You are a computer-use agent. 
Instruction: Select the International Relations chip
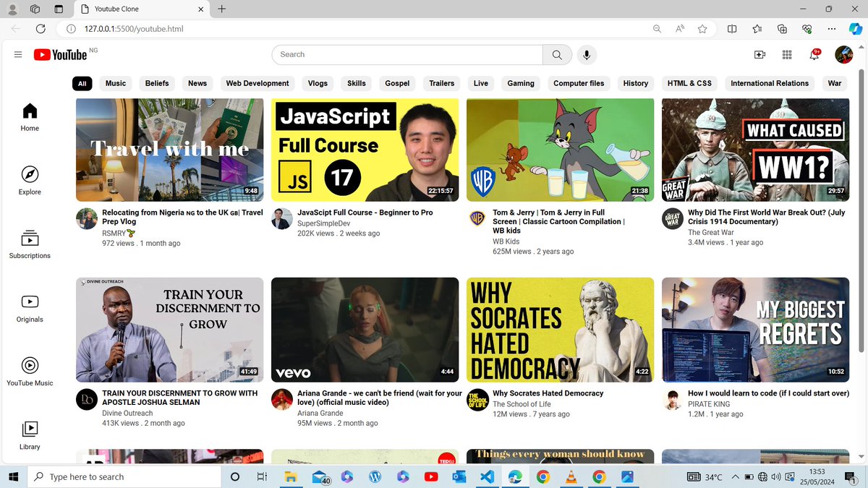[x=770, y=83]
